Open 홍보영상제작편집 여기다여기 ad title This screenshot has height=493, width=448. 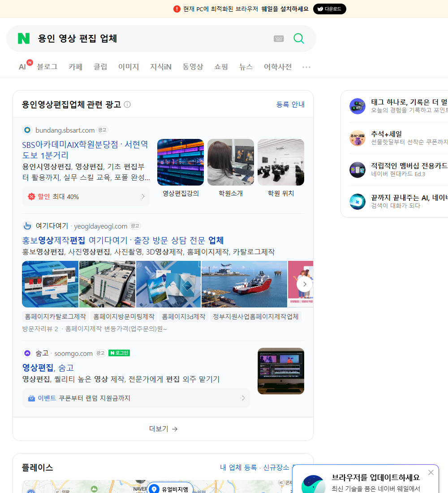pyautogui.click(x=123, y=241)
